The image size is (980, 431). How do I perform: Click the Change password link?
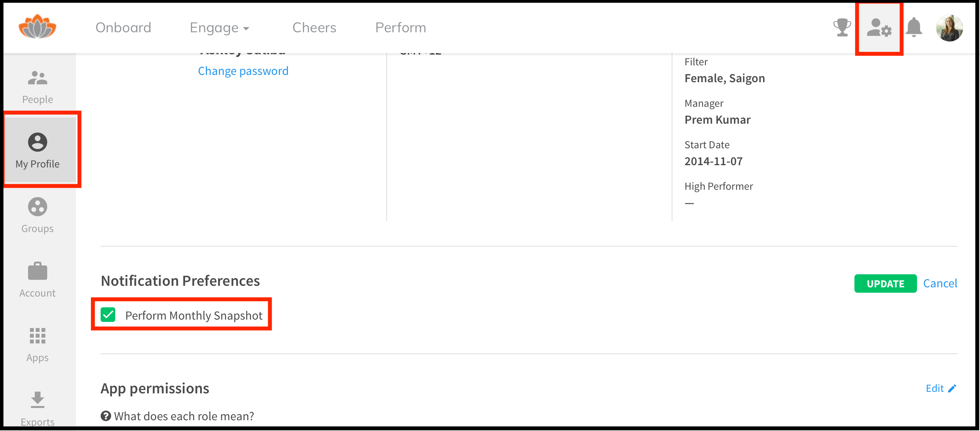243,71
